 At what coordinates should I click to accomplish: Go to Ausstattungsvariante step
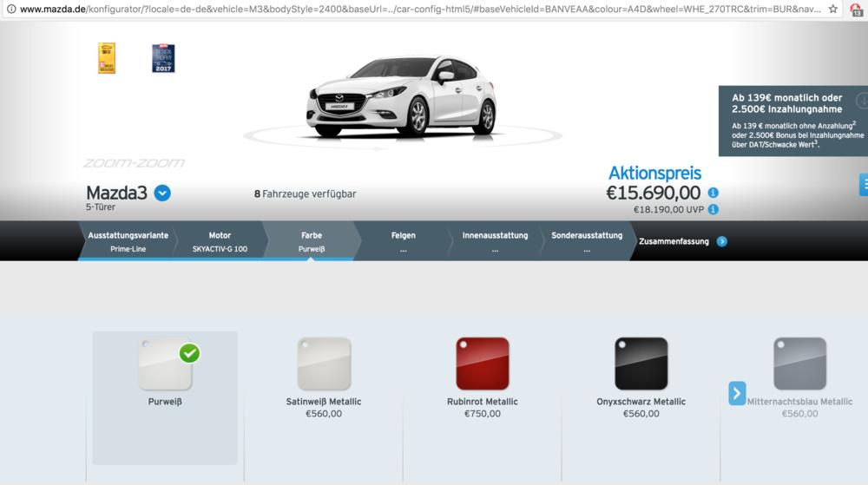(128, 241)
